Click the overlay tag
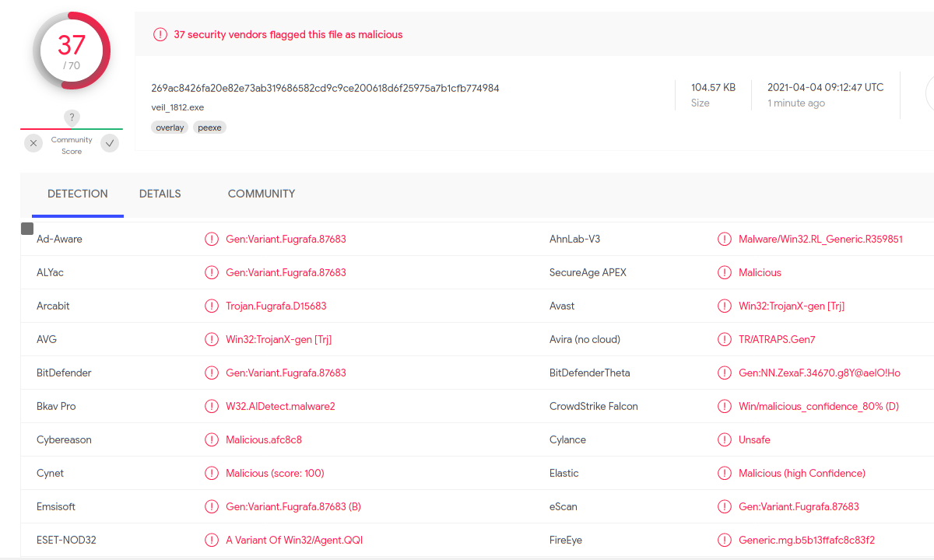Image resolution: width=934 pixels, height=560 pixels. [x=170, y=128]
